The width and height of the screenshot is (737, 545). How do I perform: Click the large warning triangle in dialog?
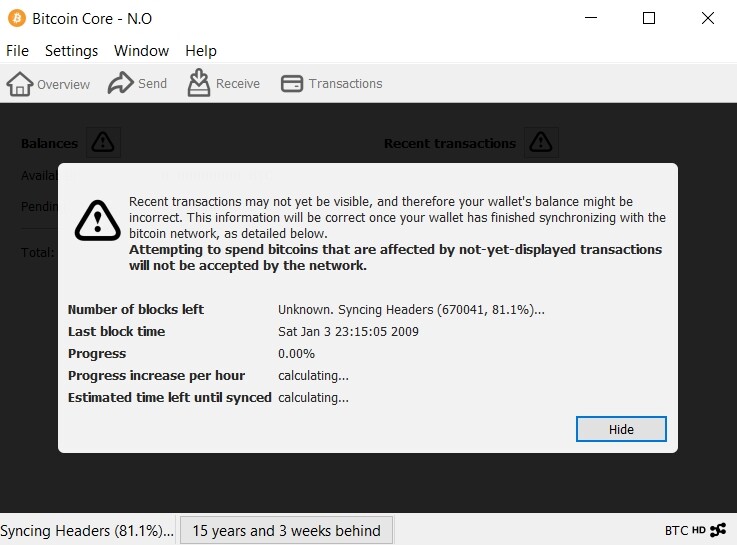coord(98,221)
